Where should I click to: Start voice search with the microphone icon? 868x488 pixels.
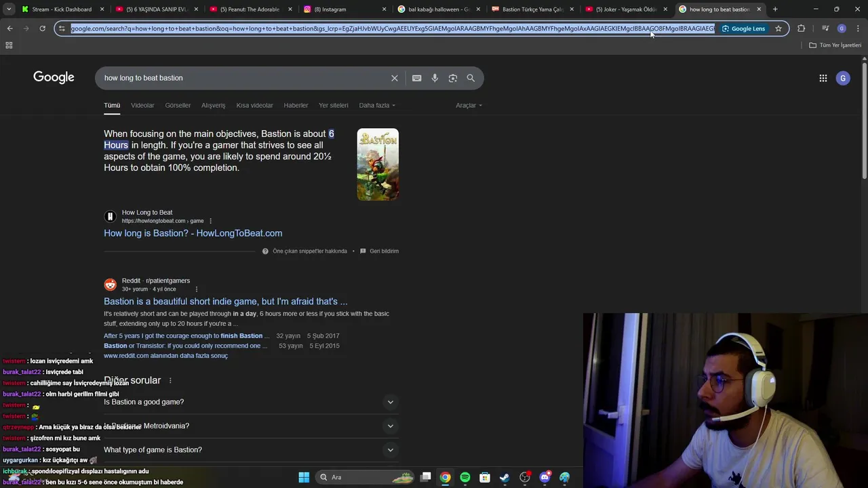pos(435,78)
